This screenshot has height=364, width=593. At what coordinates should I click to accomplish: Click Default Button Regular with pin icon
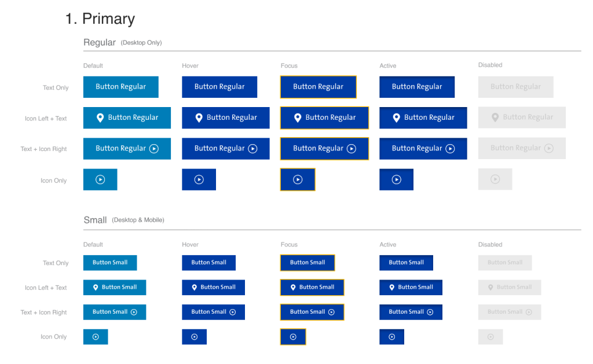point(127,117)
